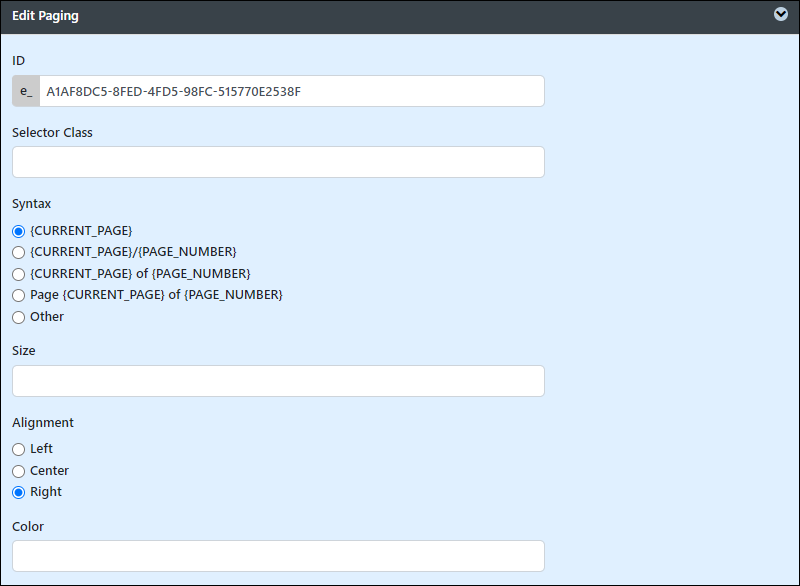Click the Size field label
Screen dimensions: 800x586
pyautogui.click(x=23, y=351)
